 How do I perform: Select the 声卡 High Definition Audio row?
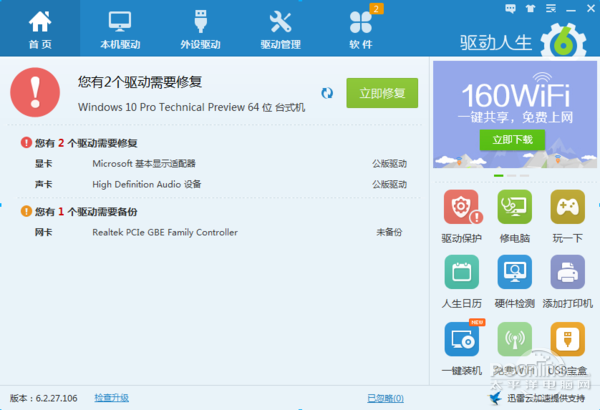pos(220,185)
